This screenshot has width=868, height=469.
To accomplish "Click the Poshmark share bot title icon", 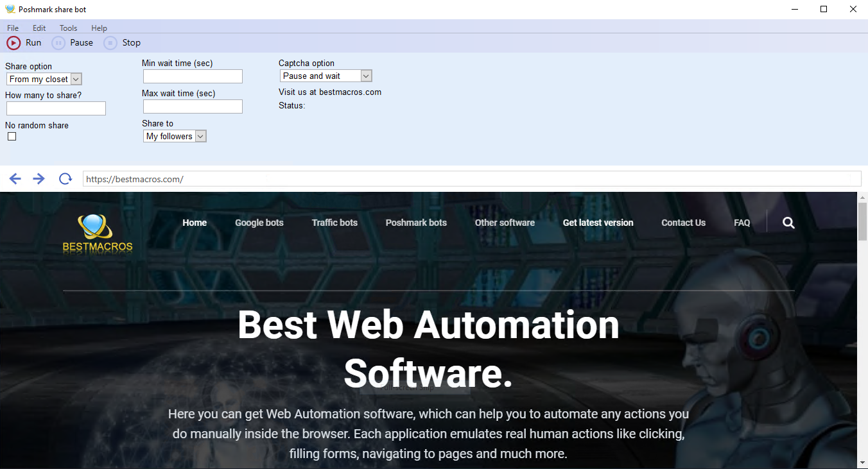I will 10,9.
